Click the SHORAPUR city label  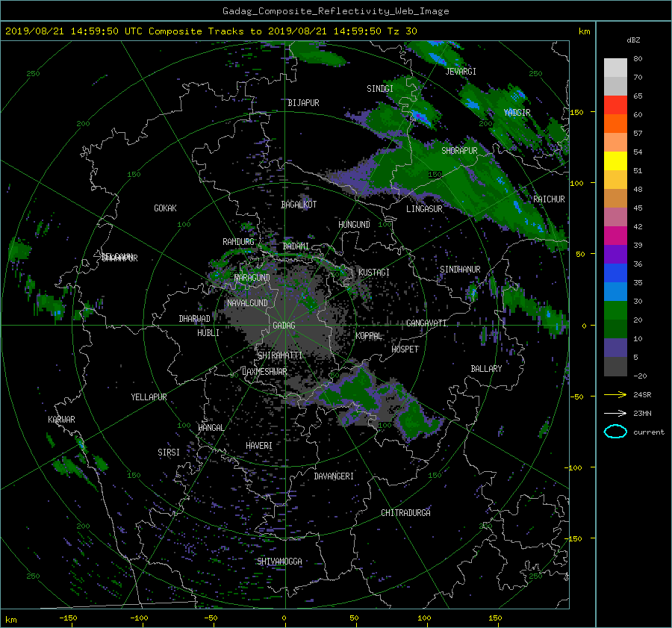tap(459, 151)
